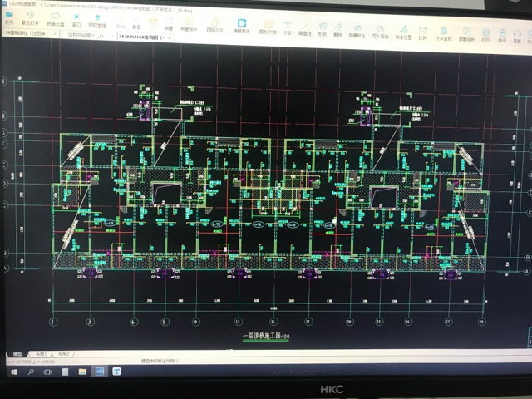Screen dimensions: 532x399
Task: Switch to the 布局2 layout tab
Action: click(63, 354)
